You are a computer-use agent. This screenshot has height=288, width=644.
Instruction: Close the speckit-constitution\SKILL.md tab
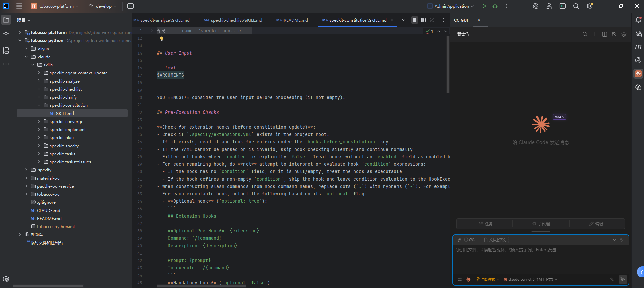tap(392, 20)
